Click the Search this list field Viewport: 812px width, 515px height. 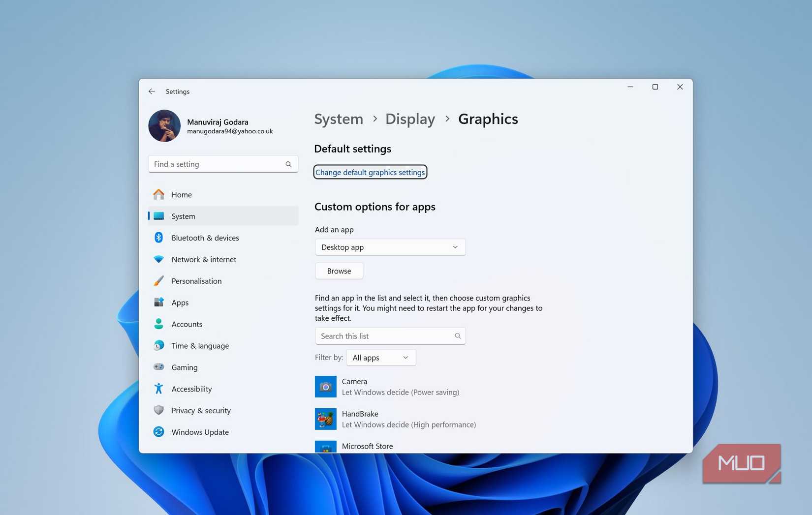(390, 336)
